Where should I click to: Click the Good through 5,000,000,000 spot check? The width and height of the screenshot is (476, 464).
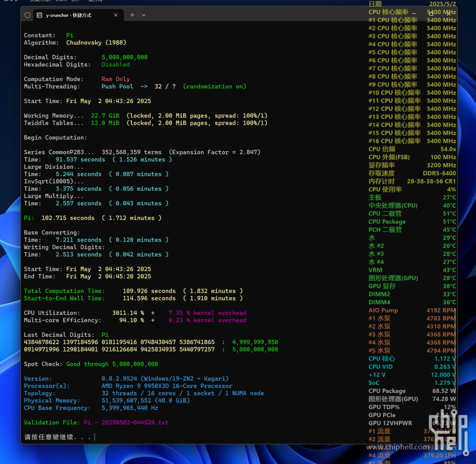click(112, 364)
